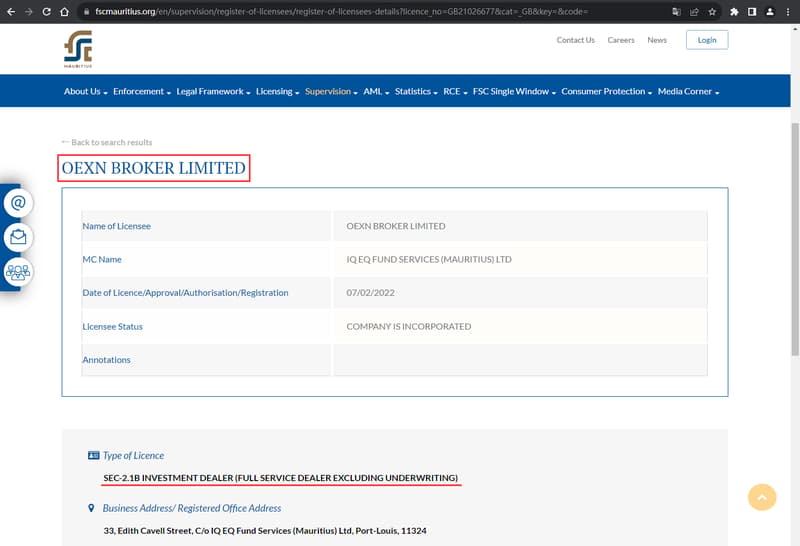Open the browser extensions puzzle icon
Viewport: 800px width, 546px height.
point(734,11)
